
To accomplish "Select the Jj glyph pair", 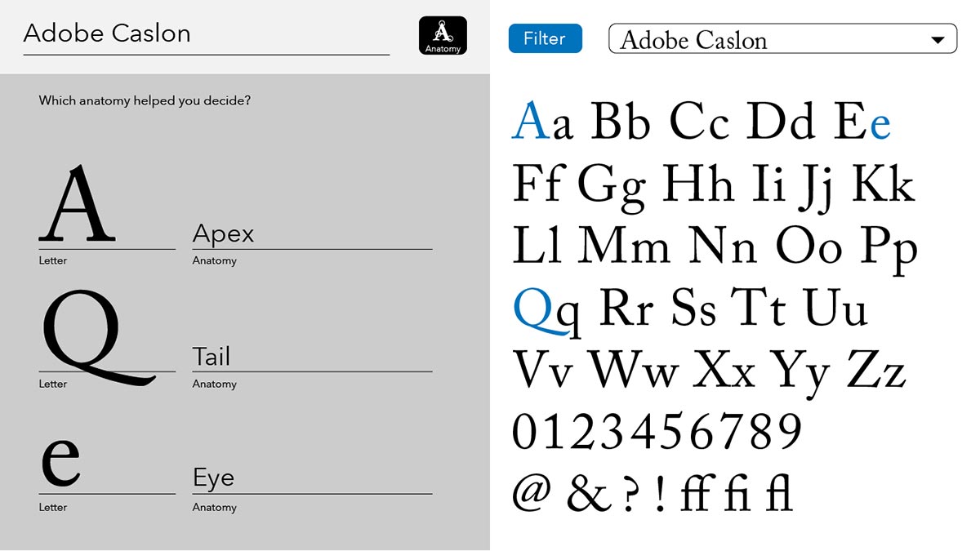I will click(817, 188).
